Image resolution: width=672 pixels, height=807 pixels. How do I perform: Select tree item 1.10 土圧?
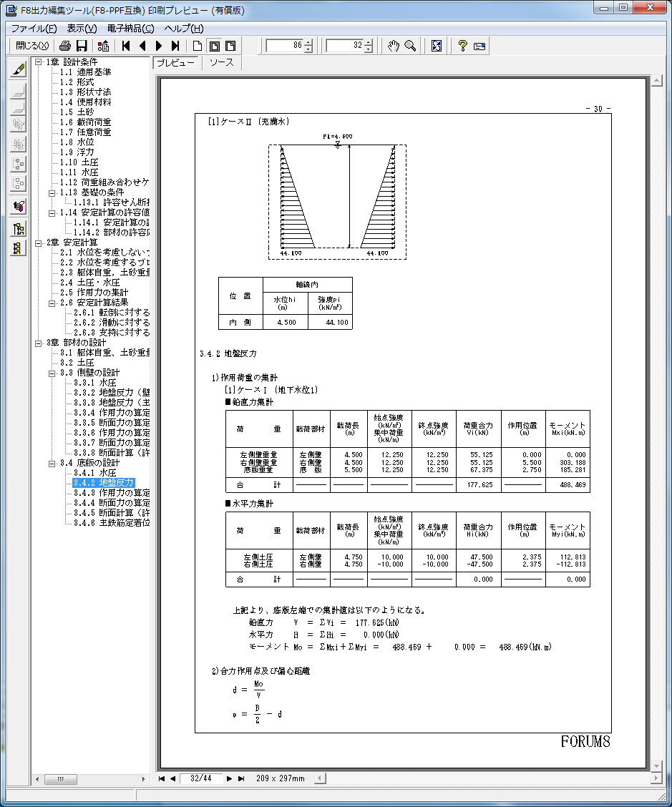point(79,162)
